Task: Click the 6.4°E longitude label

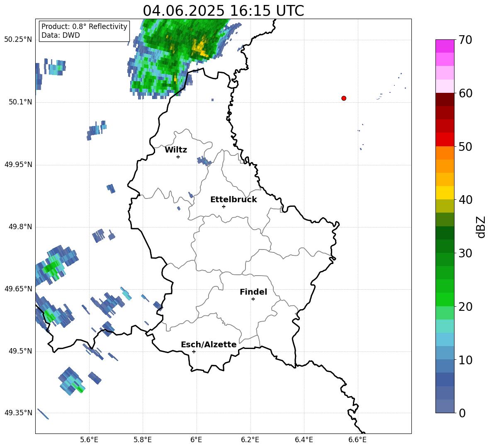Action: 304,440
